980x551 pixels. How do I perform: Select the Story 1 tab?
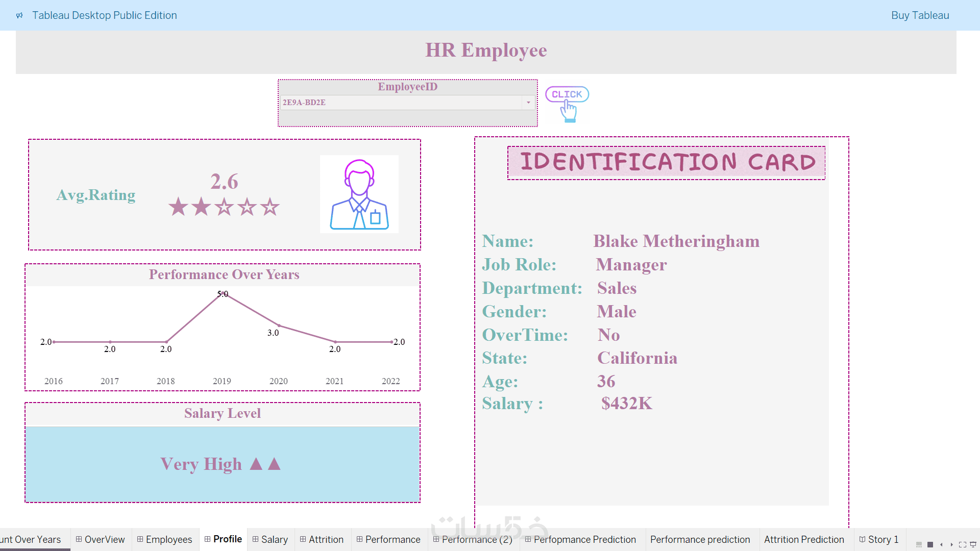(x=878, y=539)
